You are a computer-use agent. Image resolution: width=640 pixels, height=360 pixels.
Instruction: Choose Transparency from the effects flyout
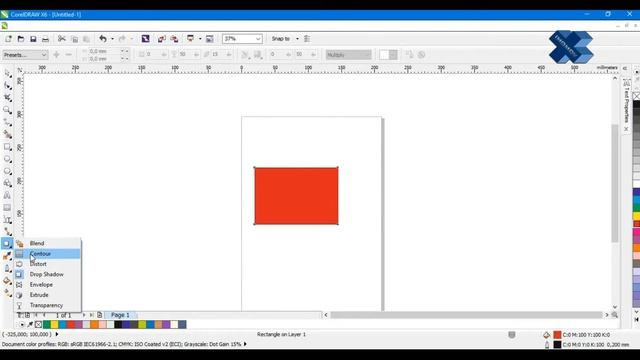click(x=47, y=305)
